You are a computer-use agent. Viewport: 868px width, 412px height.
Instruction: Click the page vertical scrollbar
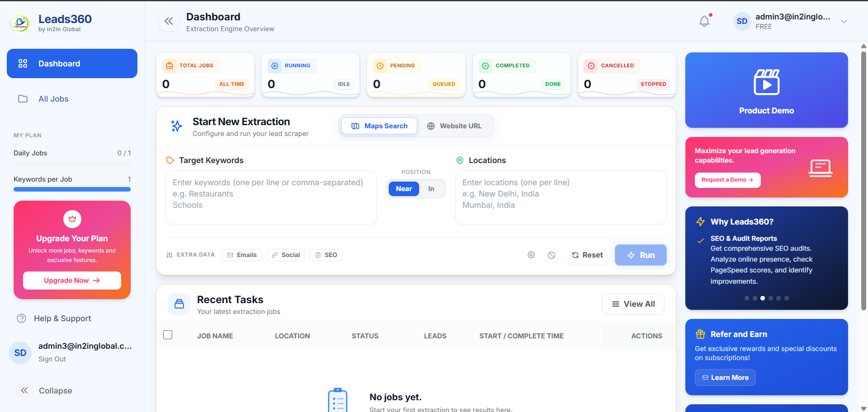(863, 181)
